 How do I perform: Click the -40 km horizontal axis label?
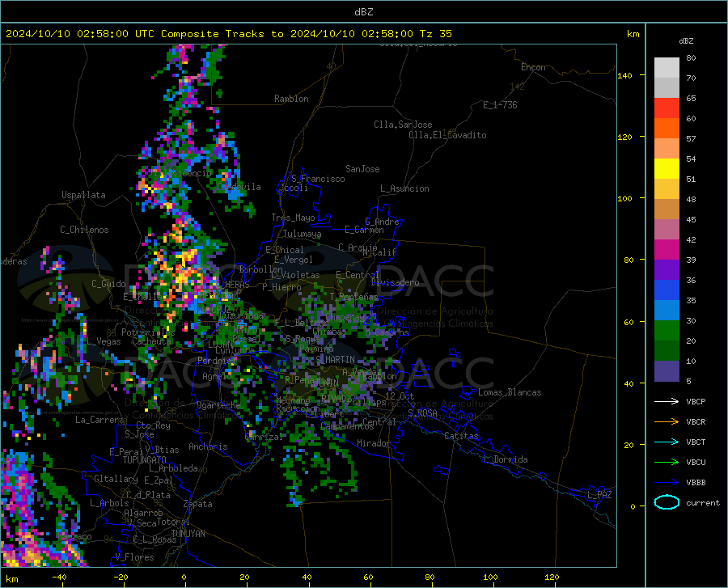tap(59, 577)
